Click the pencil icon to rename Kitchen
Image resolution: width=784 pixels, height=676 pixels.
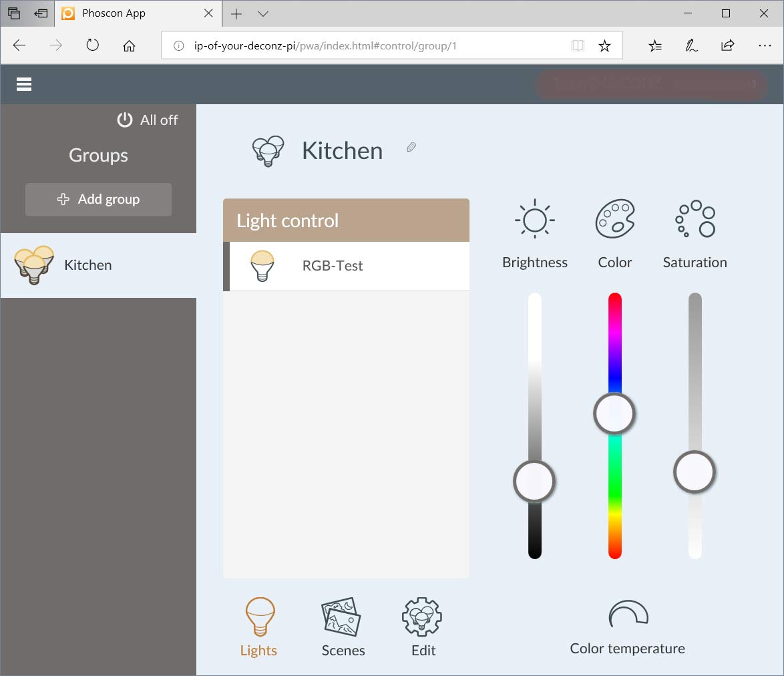(411, 147)
